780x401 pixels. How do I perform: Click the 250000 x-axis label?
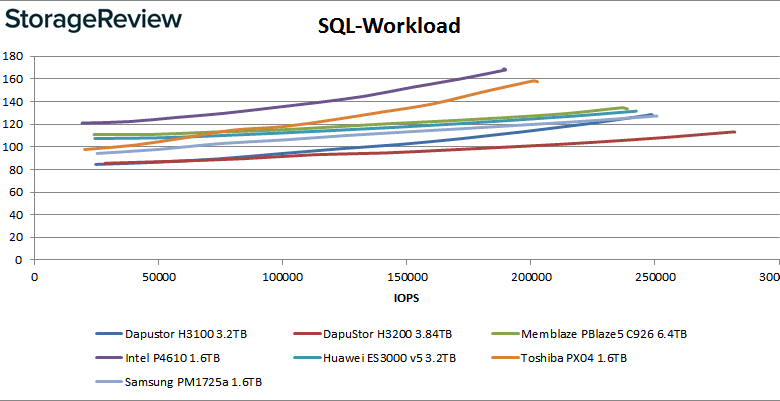[654, 277]
